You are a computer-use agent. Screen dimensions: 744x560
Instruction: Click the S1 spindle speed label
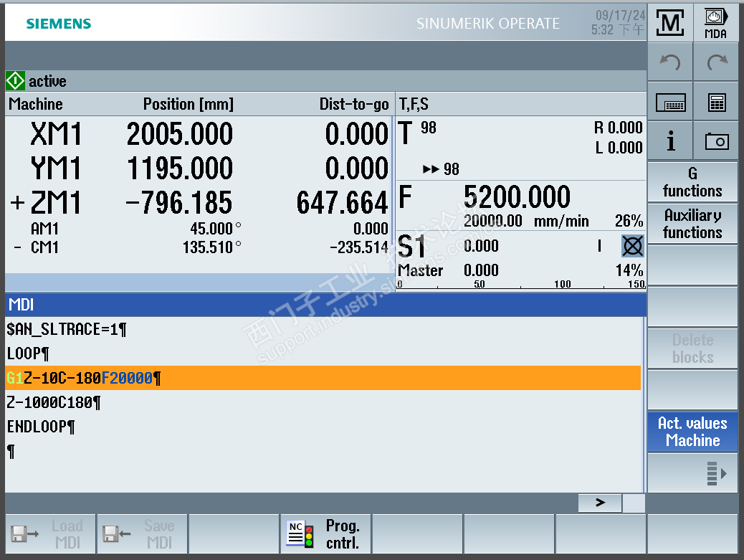coord(411,247)
